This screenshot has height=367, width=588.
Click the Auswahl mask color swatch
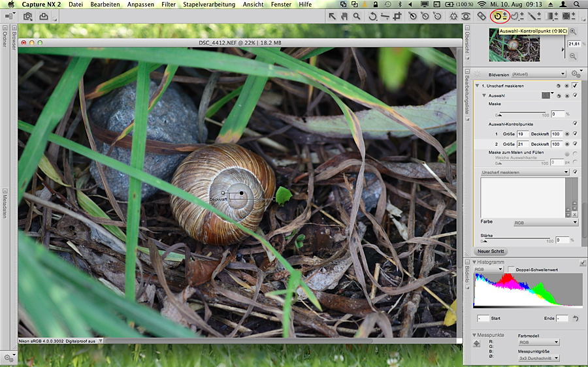click(x=546, y=95)
